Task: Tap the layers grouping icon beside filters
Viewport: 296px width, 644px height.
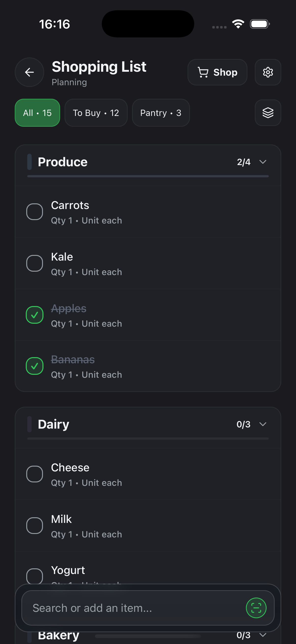Action: [x=268, y=113]
